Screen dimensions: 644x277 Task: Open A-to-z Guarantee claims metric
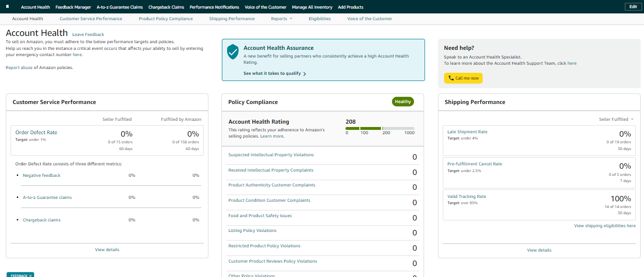47,197
